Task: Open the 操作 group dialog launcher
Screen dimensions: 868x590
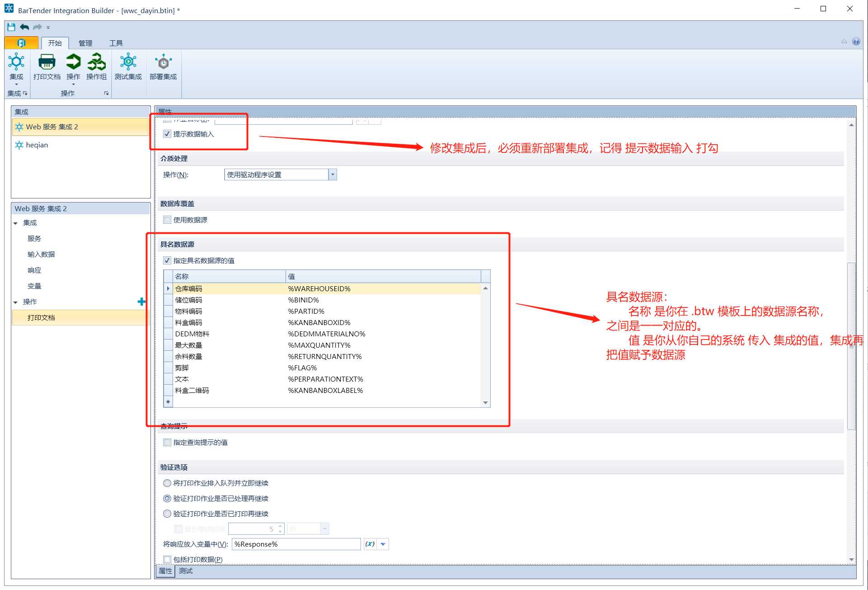Action: [x=106, y=93]
